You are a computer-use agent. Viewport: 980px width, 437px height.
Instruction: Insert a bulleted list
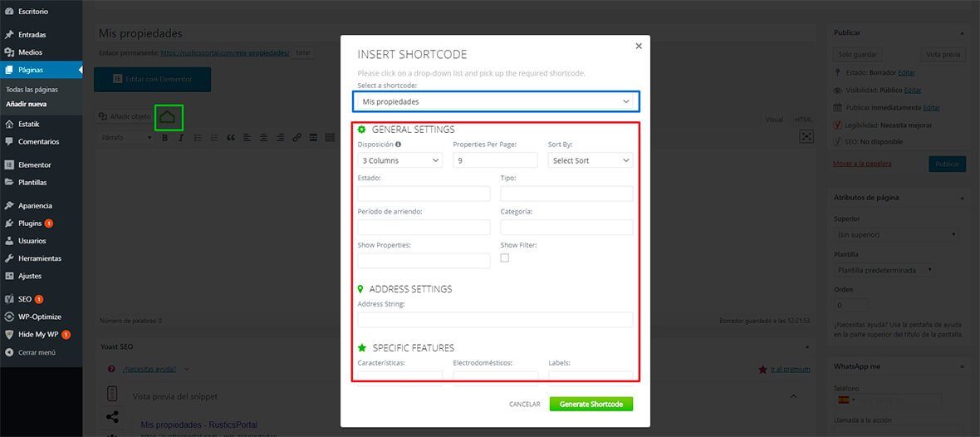point(198,138)
